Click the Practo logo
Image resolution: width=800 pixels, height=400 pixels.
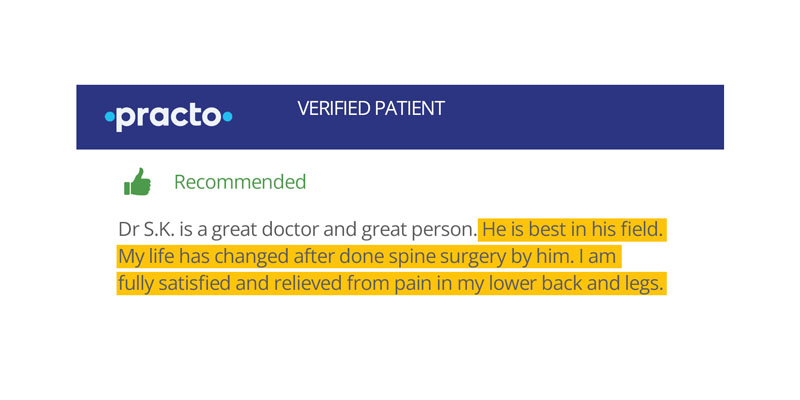(x=168, y=117)
